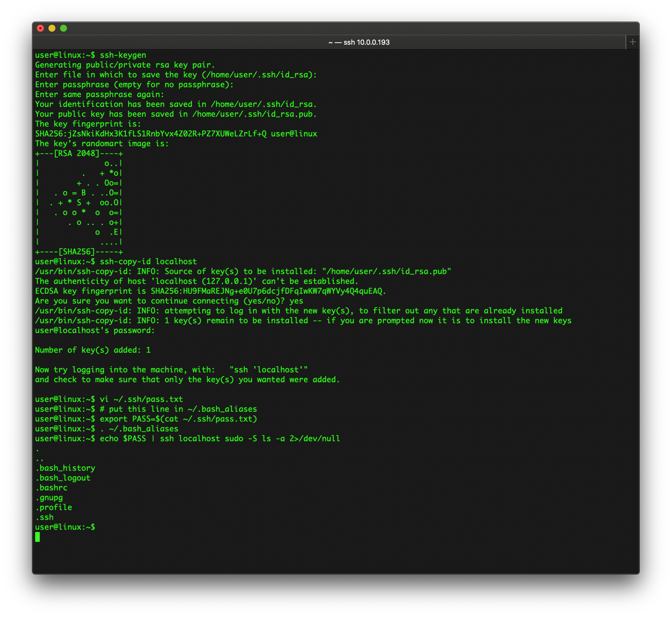The width and height of the screenshot is (672, 617).
Task: Select the SHA256 key fingerprint line
Action: [176, 133]
